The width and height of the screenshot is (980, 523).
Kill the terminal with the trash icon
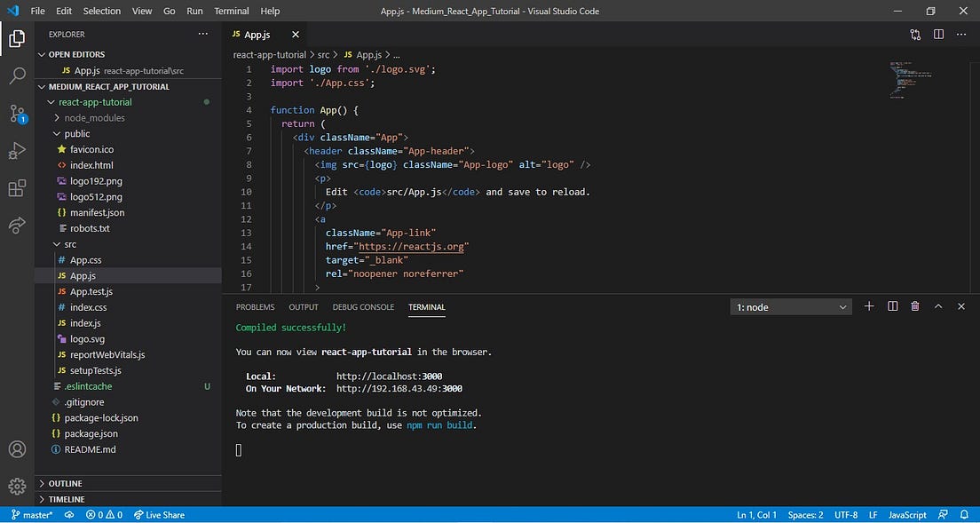[x=914, y=306]
